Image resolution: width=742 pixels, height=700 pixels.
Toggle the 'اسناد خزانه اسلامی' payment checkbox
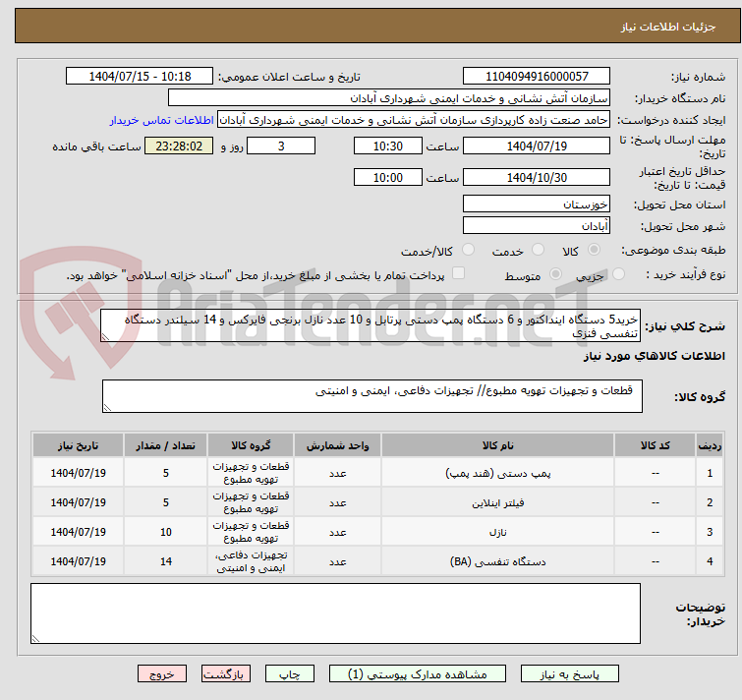pos(458,274)
